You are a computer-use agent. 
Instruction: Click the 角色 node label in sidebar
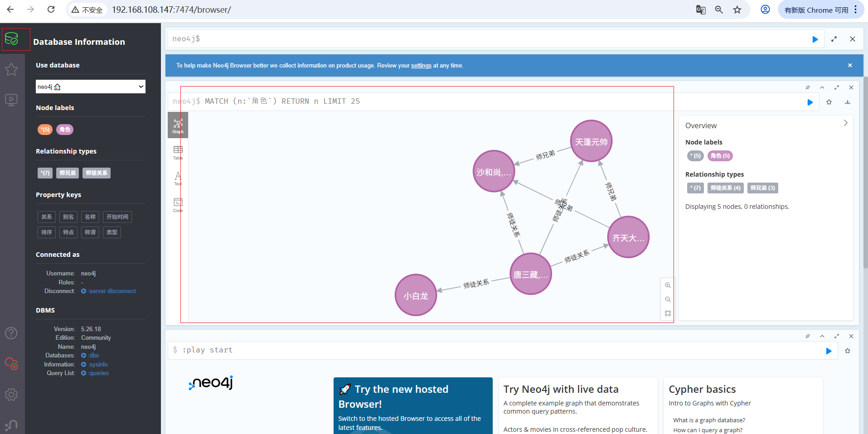65,130
